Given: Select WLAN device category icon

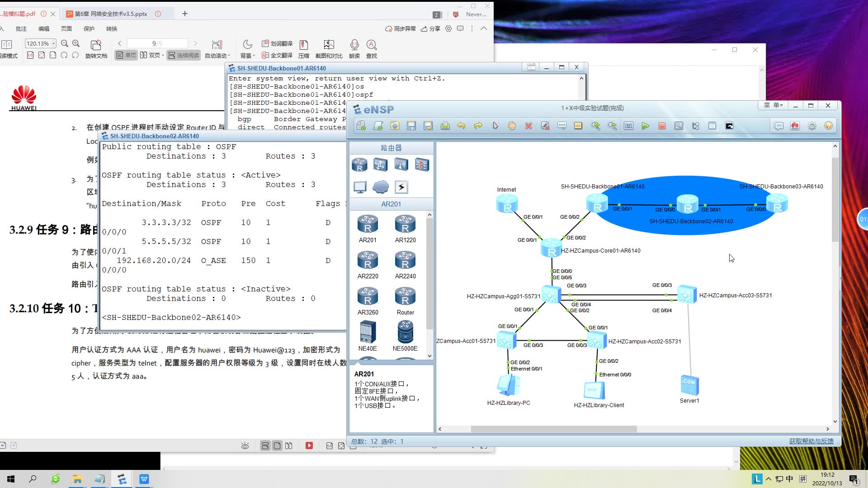Looking at the screenshot, I should pos(401,165).
